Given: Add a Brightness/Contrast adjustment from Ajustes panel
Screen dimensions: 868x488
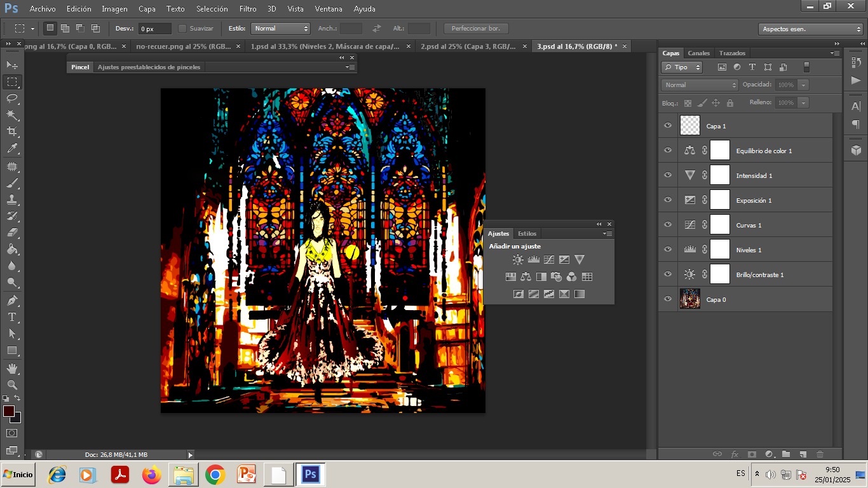Looking at the screenshot, I should coord(519,259).
